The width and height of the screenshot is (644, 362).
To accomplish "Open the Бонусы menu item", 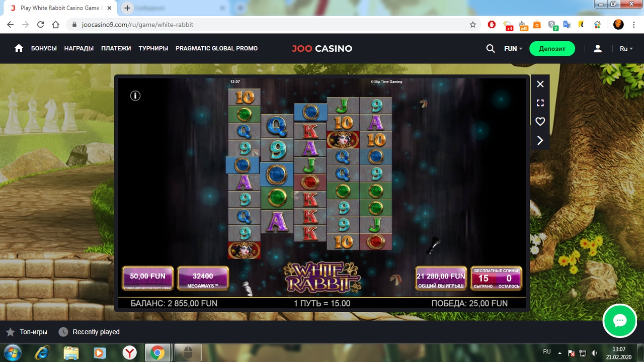I will tap(44, 48).
